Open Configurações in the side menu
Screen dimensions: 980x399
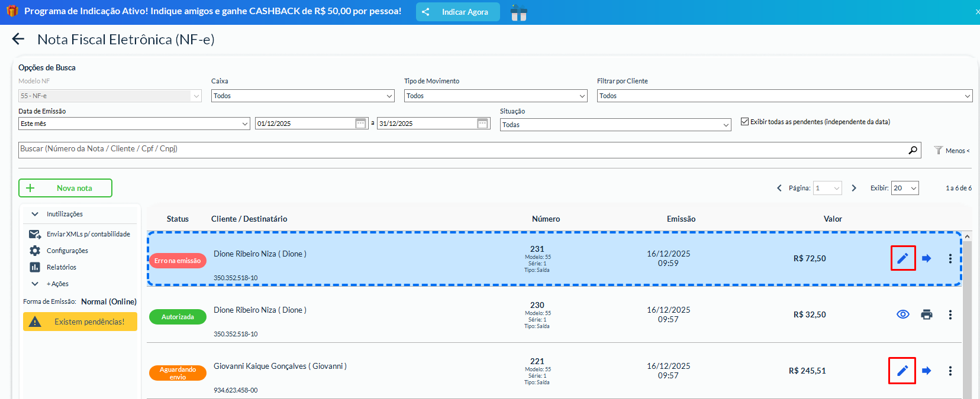click(x=67, y=251)
